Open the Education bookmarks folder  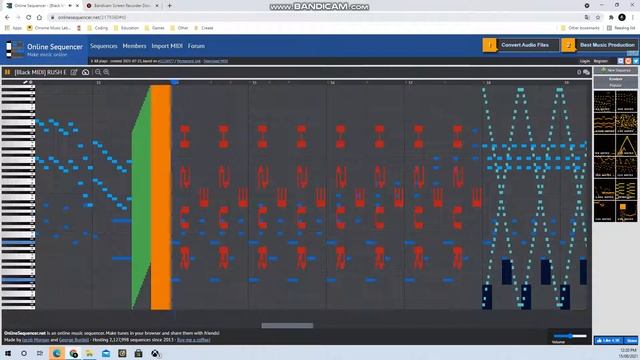[127, 28]
